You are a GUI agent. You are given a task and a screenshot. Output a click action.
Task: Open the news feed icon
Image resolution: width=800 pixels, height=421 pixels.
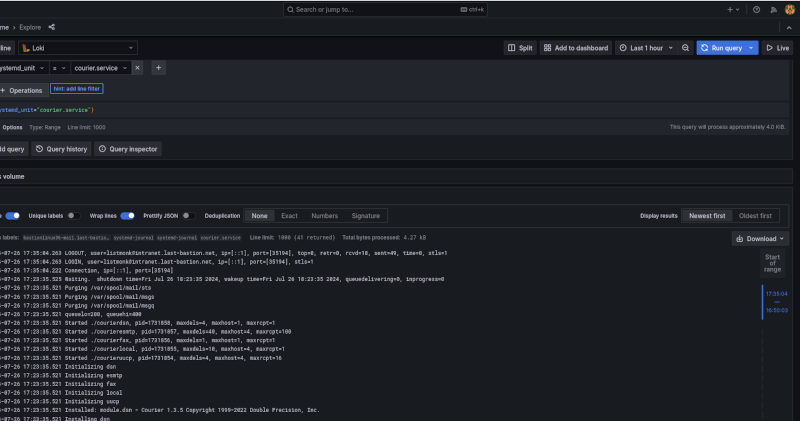tap(772, 9)
